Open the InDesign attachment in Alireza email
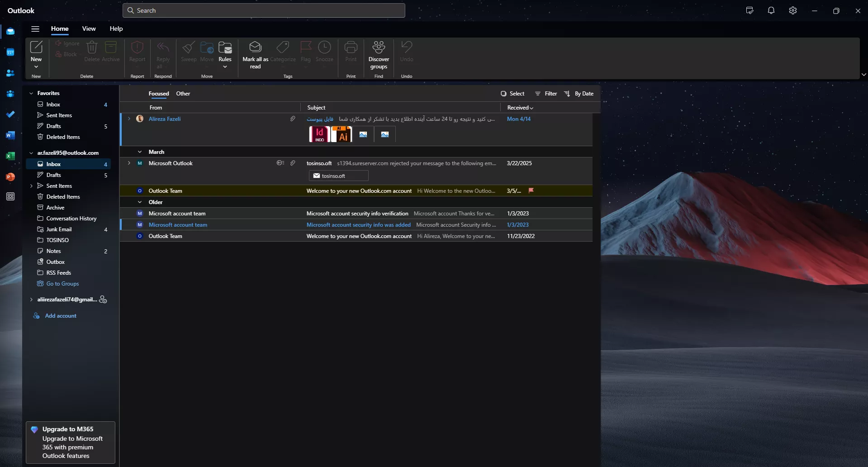This screenshot has height=467, width=868. [319, 134]
